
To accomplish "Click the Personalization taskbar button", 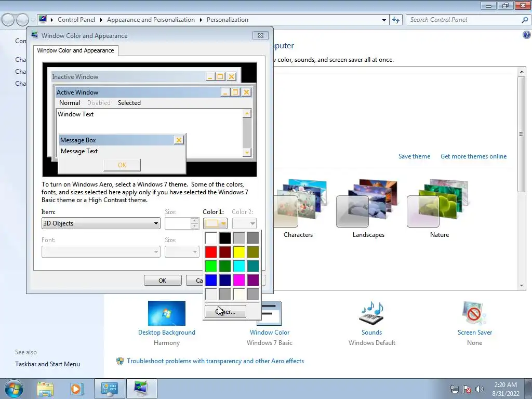I will [x=141, y=389].
